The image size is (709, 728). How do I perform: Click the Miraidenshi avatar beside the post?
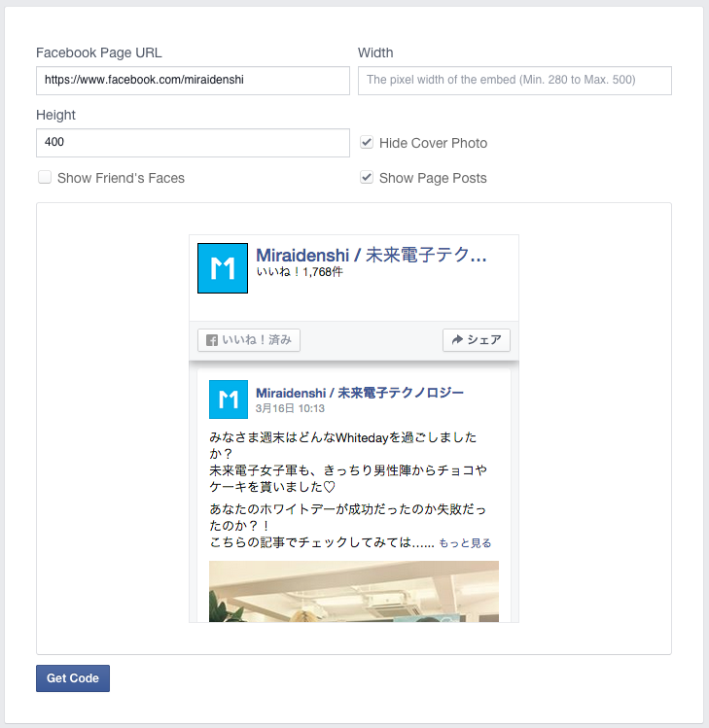coord(229,399)
